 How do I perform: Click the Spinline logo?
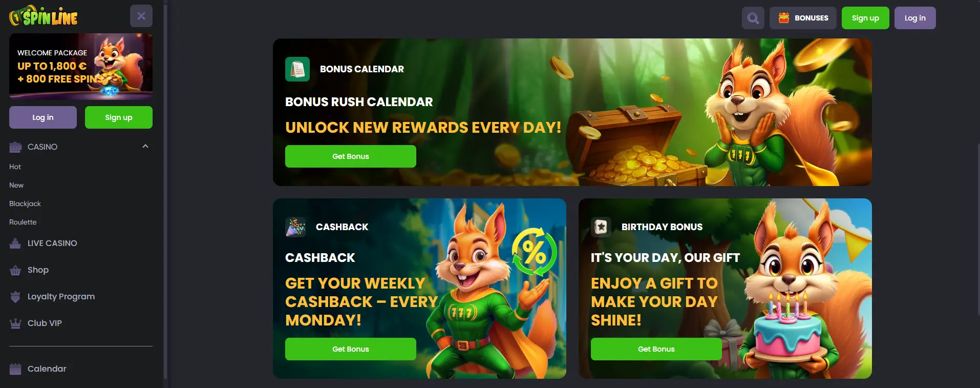tap(44, 16)
